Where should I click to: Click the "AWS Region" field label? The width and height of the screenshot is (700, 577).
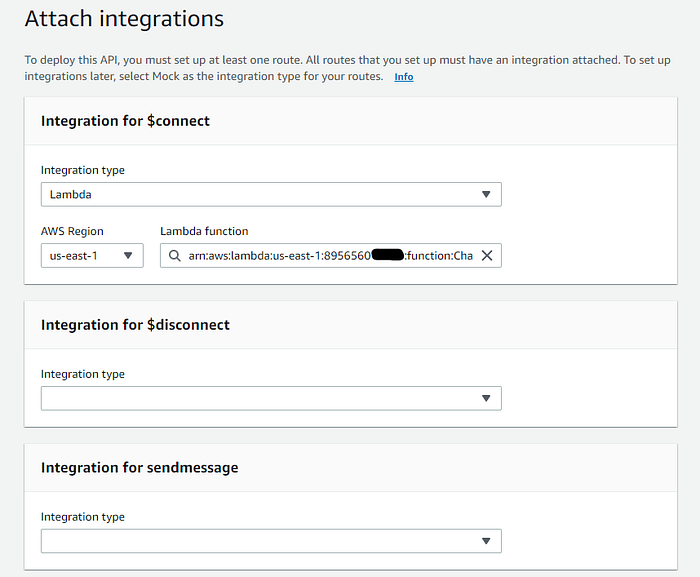point(72,231)
